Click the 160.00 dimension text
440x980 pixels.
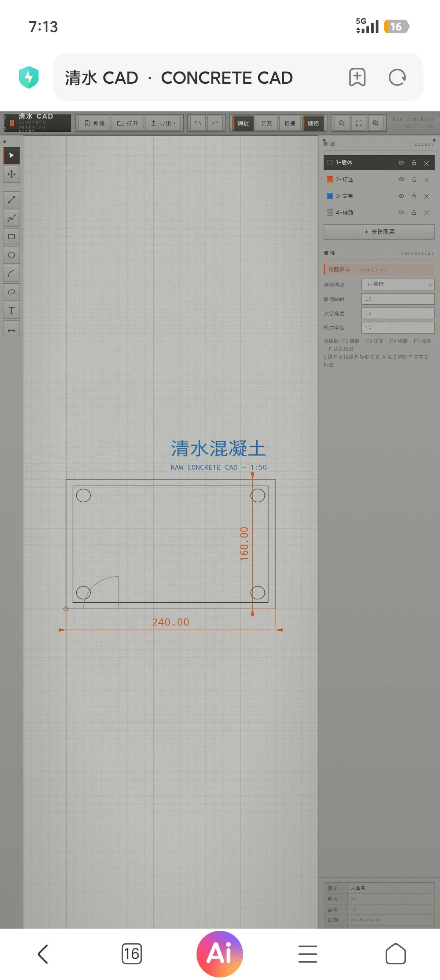[244, 544]
